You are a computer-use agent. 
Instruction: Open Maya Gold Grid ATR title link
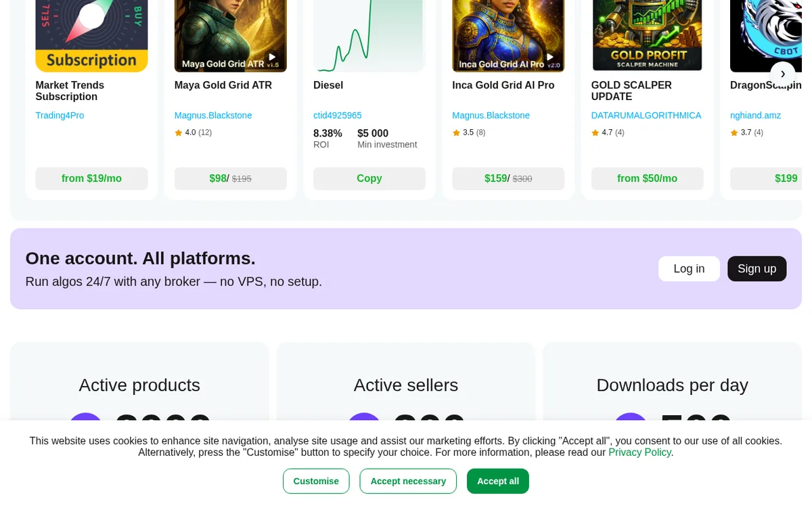[x=223, y=85]
